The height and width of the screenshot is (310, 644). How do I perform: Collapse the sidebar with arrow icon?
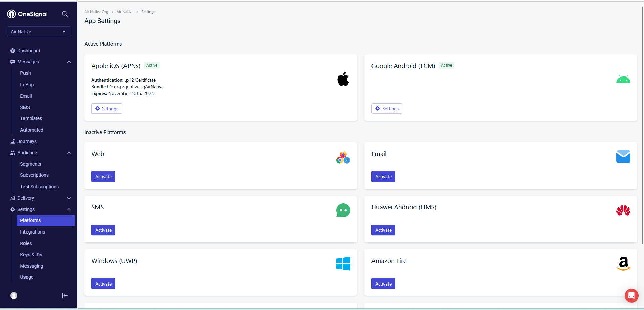click(x=65, y=295)
